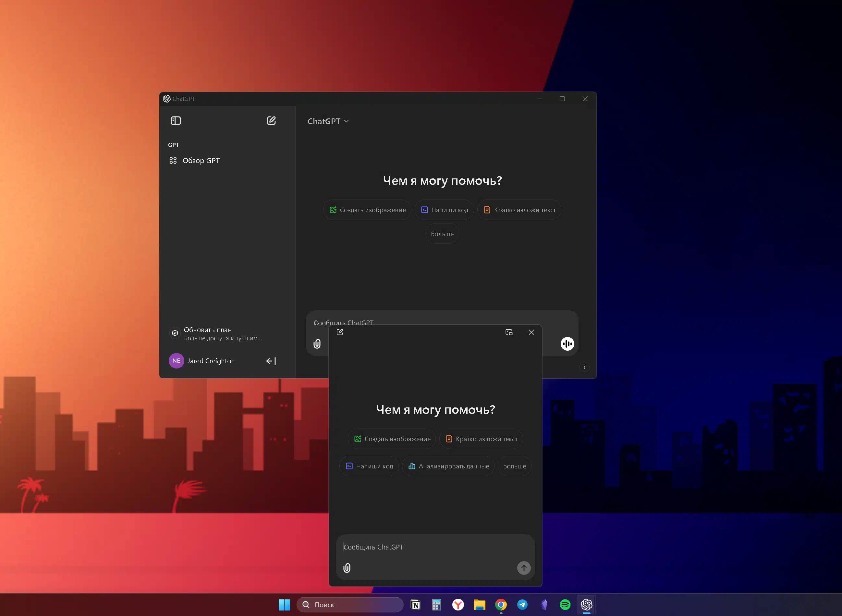Image resolution: width=842 pixels, height=616 pixels.
Task: Click Кратко изложи текст in the companion window
Action: [x=481, y=439]
